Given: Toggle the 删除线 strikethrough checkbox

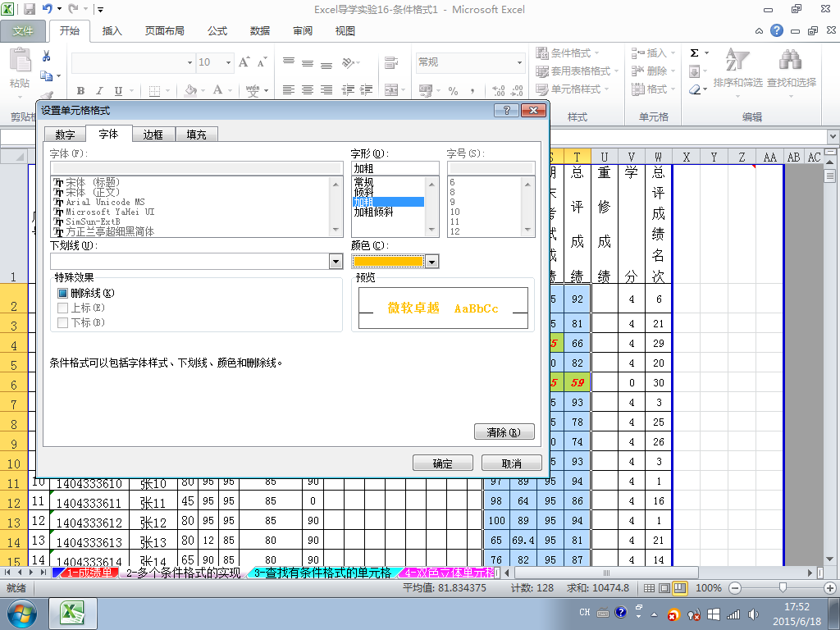Looking at the screenshot, I should pyautogui.click(x=62, y=293).
